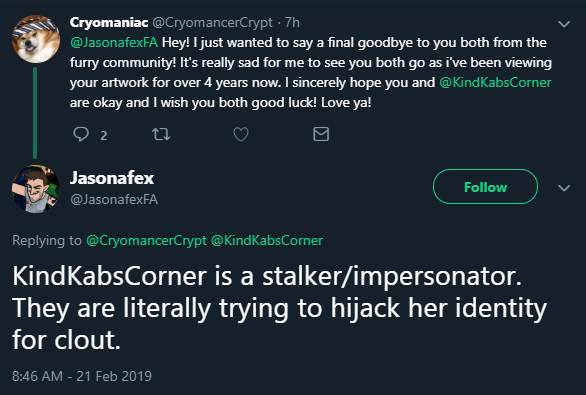586x395 pixels.
Task: Send tweet via direct message envelope icon
Action: [x=321, y=134]
